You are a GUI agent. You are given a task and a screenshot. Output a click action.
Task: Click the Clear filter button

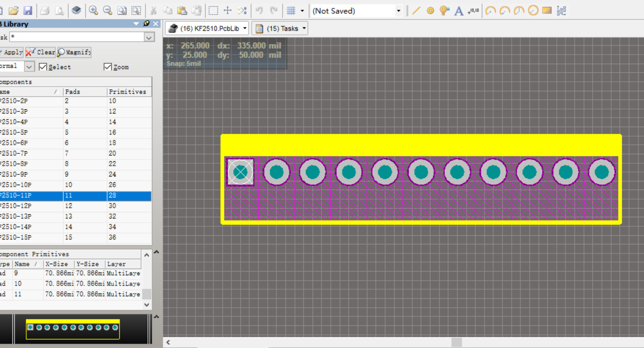click(x=40, y=52)
